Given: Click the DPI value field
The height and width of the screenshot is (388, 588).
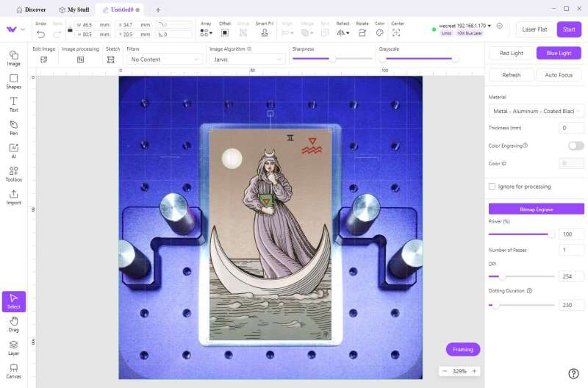Looking at the screenshot, I should [x=571, y=276].
